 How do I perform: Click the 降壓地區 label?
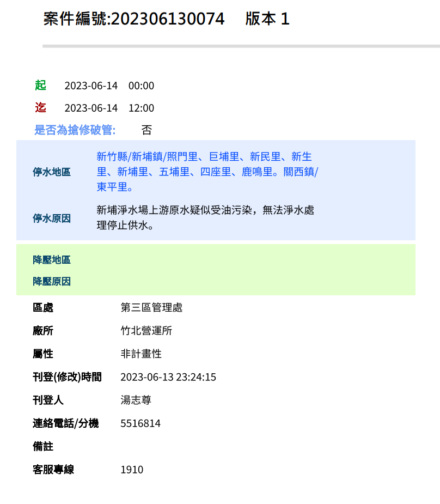point(52,259)
